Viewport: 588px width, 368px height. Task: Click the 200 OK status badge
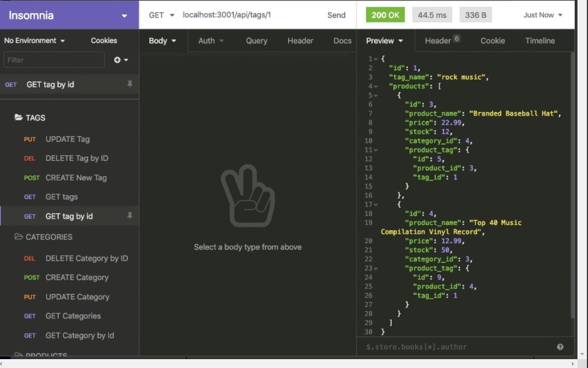[385, 15]
